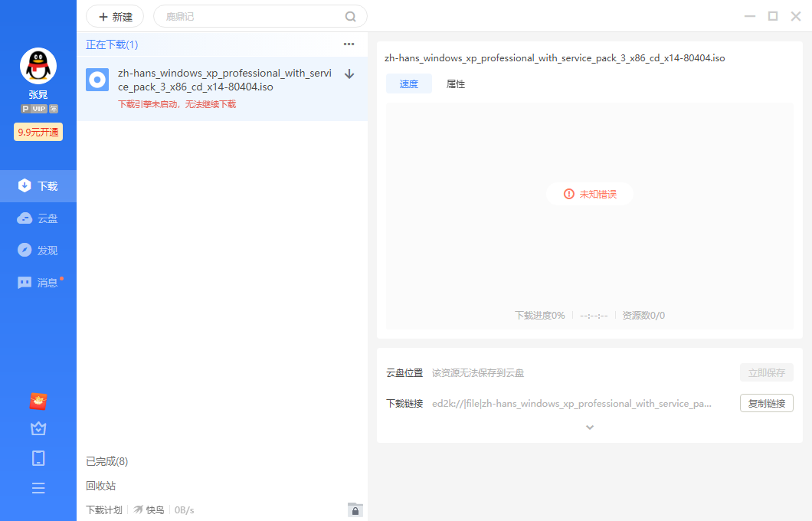Viewport: 812px width, 521px height.
Task: Click the 复制链接 copy link button
Action: (766, 403)
